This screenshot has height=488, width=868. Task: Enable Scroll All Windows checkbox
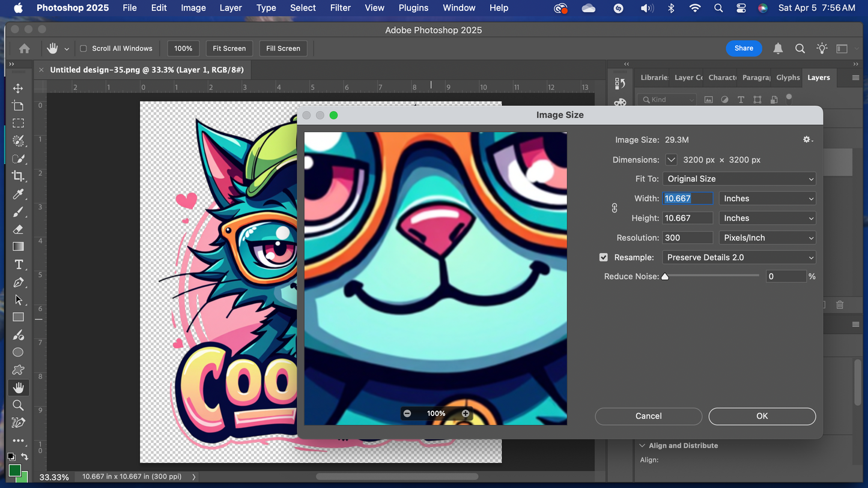tap(83, 49)
